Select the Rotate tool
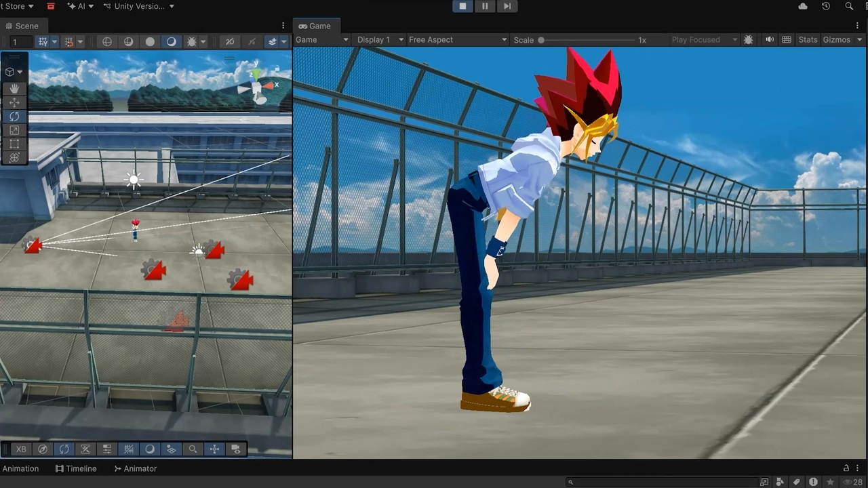This screenshot has width=868, height=488. point(14,116)
